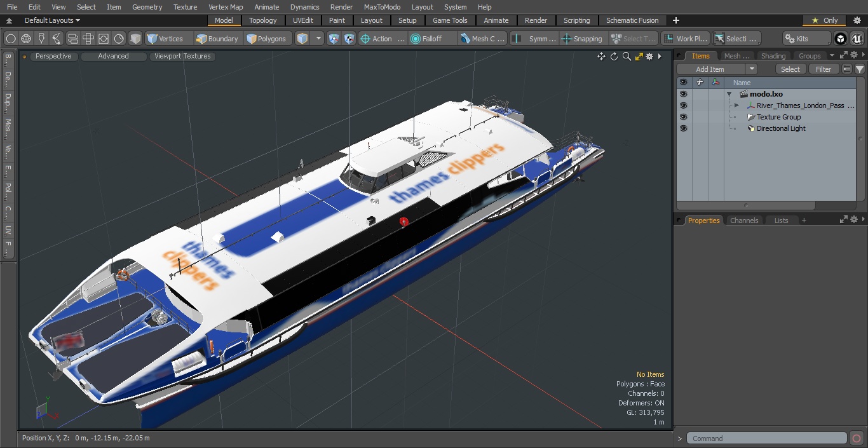
Task: Toggle the Falloff button
Action: tap(431, 39)
